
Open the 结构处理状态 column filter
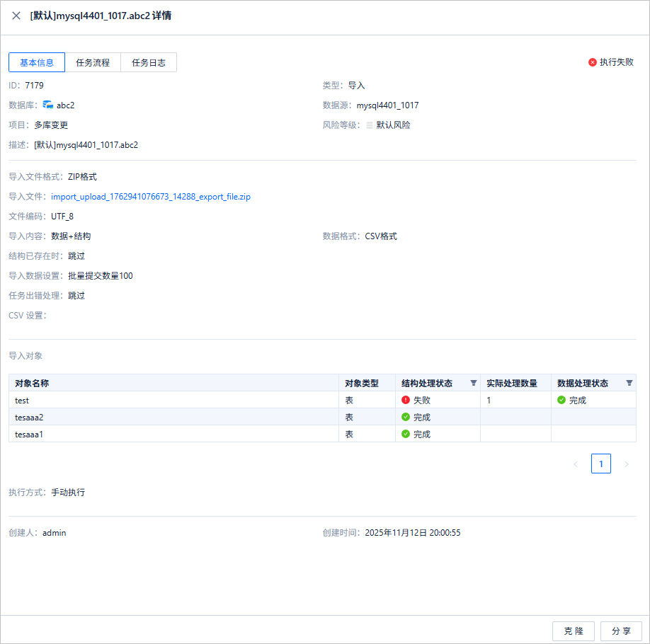pos(474,383)
